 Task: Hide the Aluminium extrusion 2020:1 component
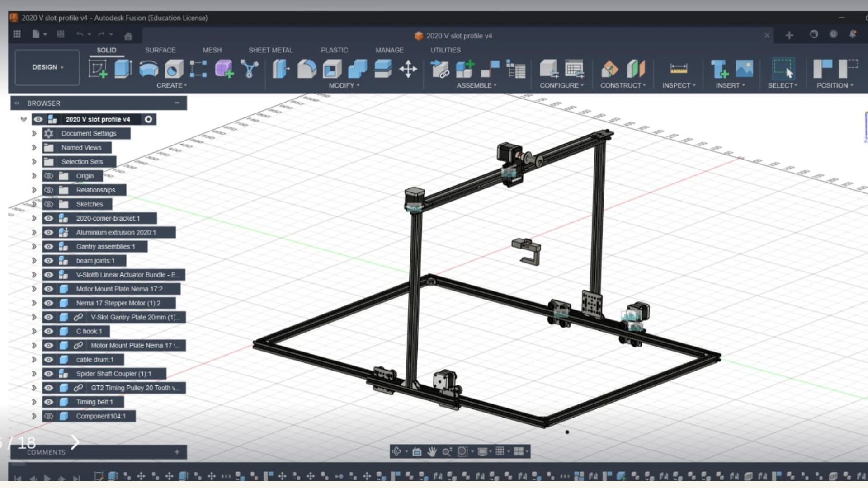tap(49, 232)
